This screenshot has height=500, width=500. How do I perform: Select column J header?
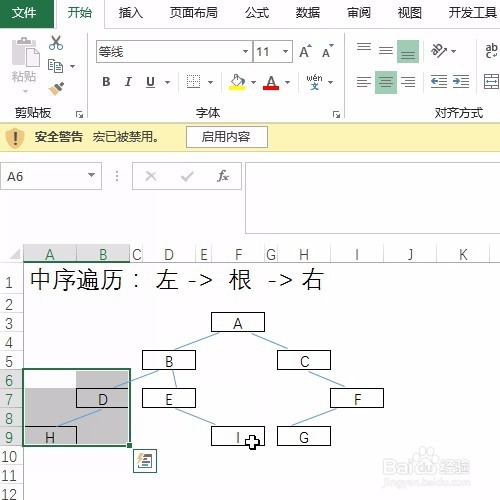point(410,255)
